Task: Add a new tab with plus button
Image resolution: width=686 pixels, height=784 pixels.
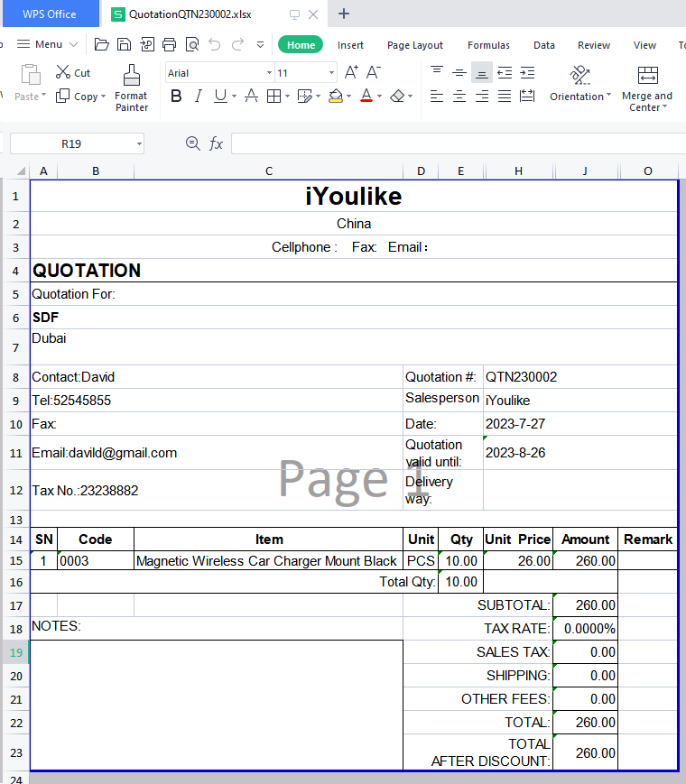Action: (x=344, y=14)
